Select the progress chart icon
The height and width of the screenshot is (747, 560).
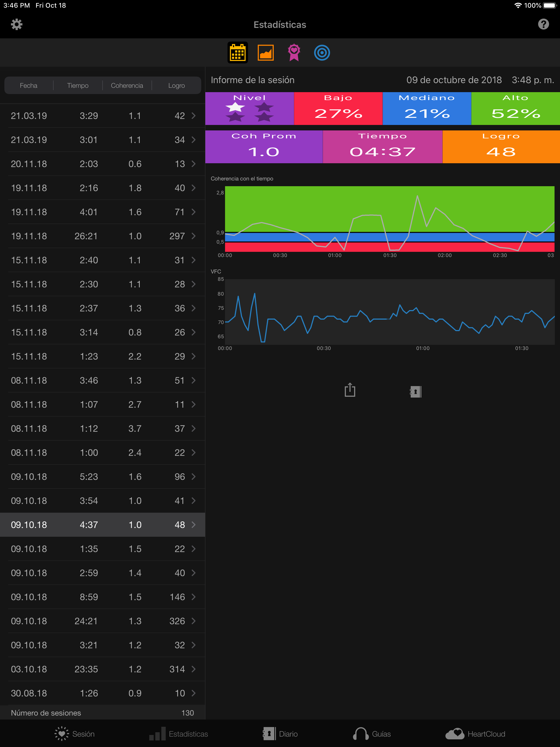[266, 52]
